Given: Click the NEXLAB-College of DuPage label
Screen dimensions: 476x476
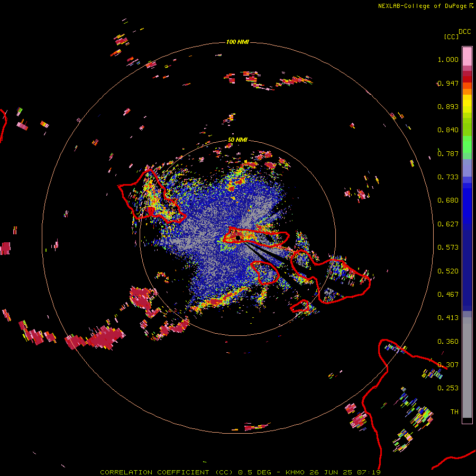Looking at the screenshot, I should (422, 6).
